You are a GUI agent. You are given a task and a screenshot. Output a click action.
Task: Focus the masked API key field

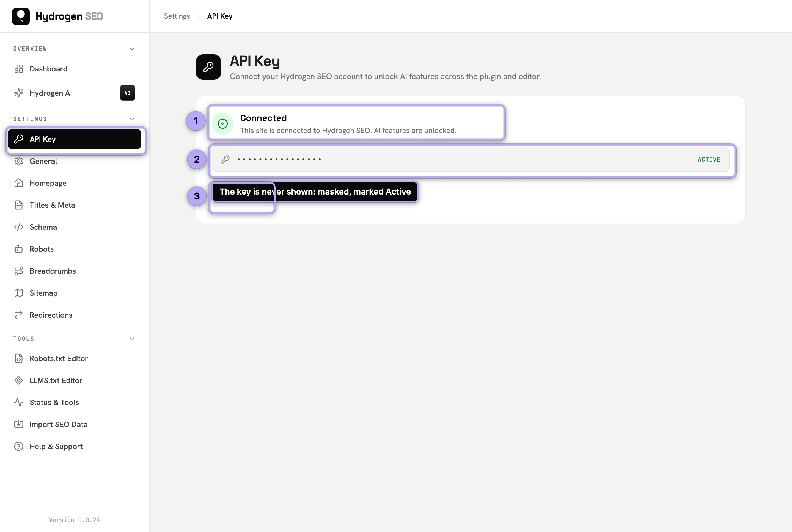[471, 159]
